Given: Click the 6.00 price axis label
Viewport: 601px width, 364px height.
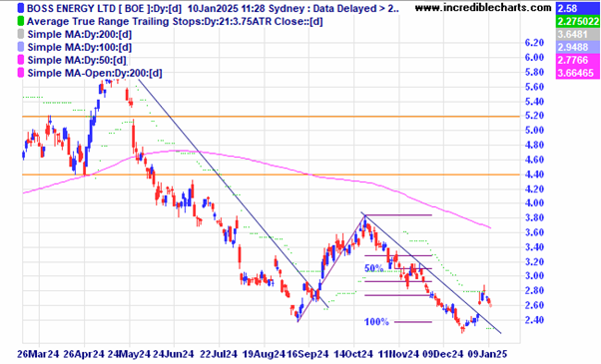Looking at the screenshot, I should point(534,57).
